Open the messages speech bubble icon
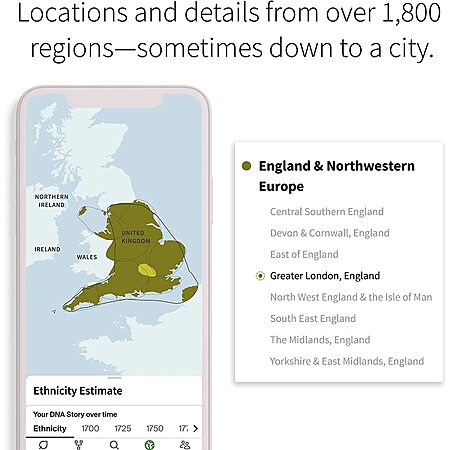 point(43,445)
